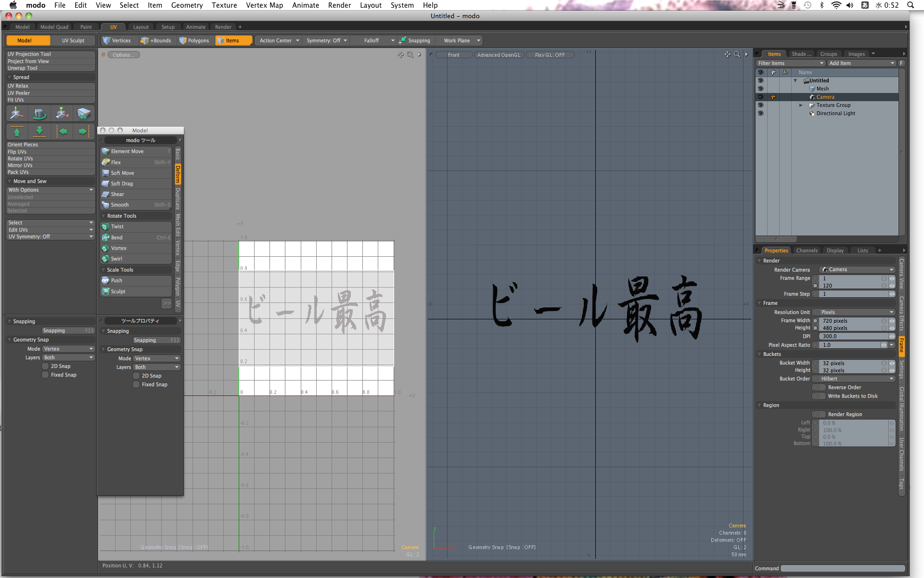Click the align UVs down arrow icon
Screen dimensions: 924x578
tap(39, 131)
